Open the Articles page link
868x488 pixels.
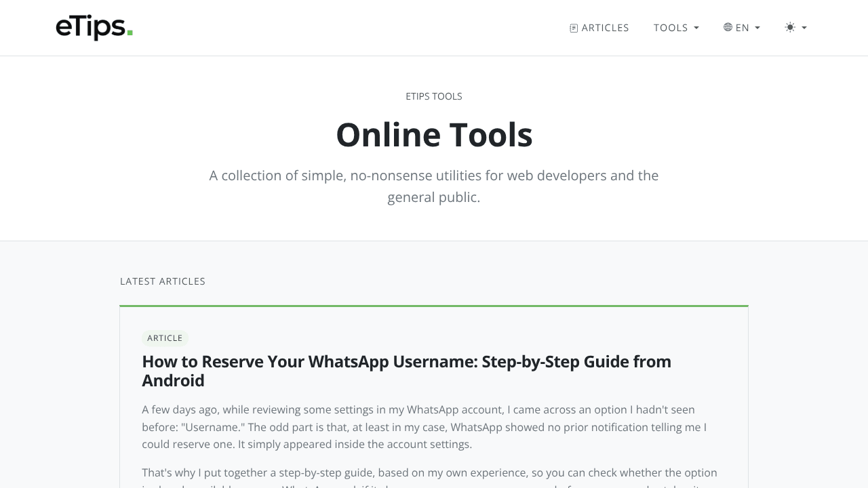tap(599, 28)
